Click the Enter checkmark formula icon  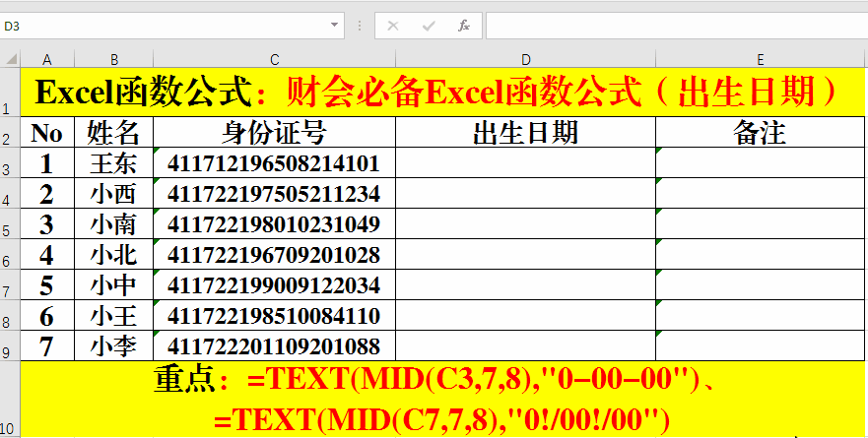(x=429, y=26)
